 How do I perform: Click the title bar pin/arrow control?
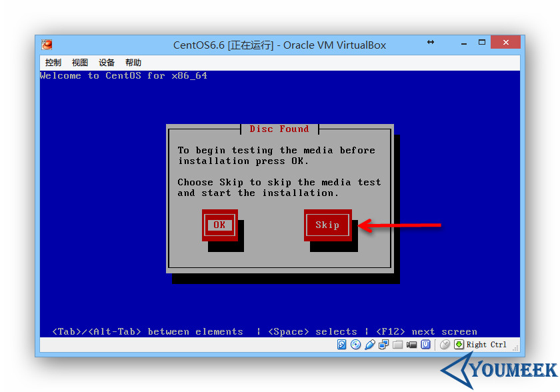[431, 42]
